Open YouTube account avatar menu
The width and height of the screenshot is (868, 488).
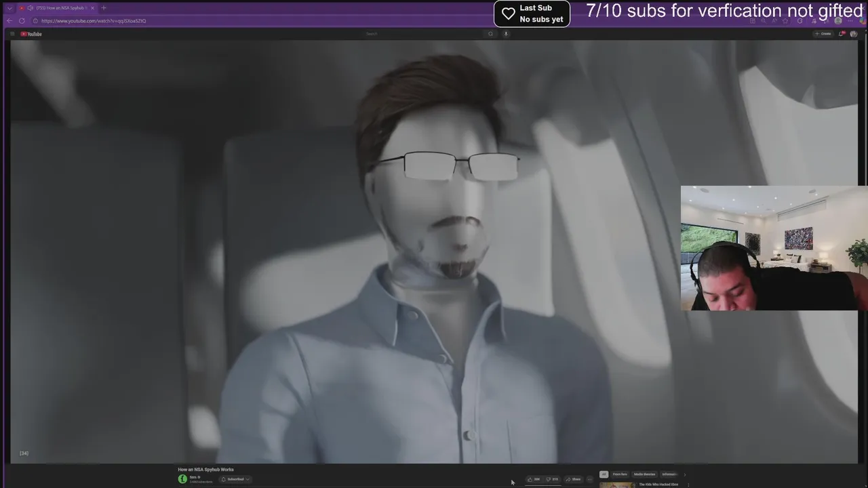[854, 34]
